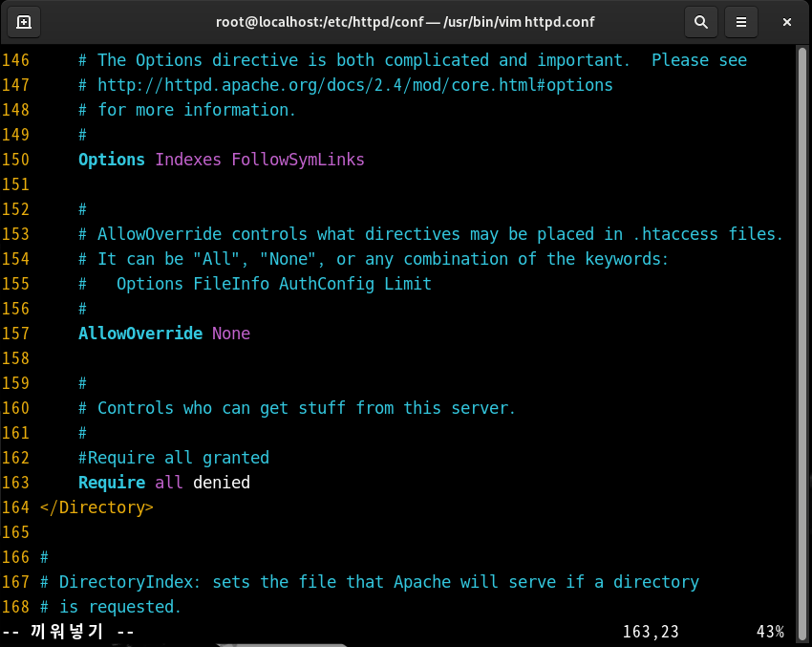Click line number 150

[15, 160]
